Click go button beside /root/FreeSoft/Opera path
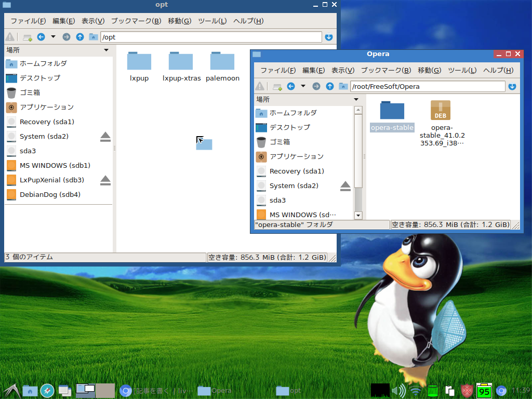Viewport: 532px width, 399px height. click(512, 86)
